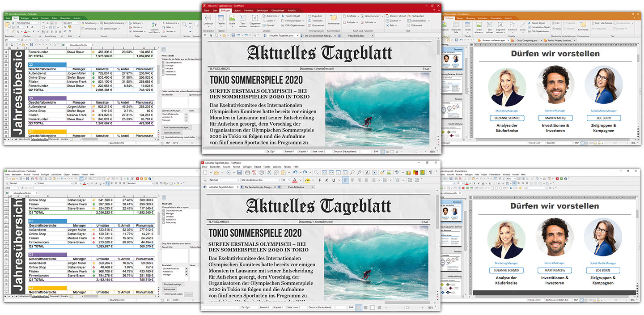Expand the Schattierung dropdown in ribbon PlanMaker

point(98,23)
